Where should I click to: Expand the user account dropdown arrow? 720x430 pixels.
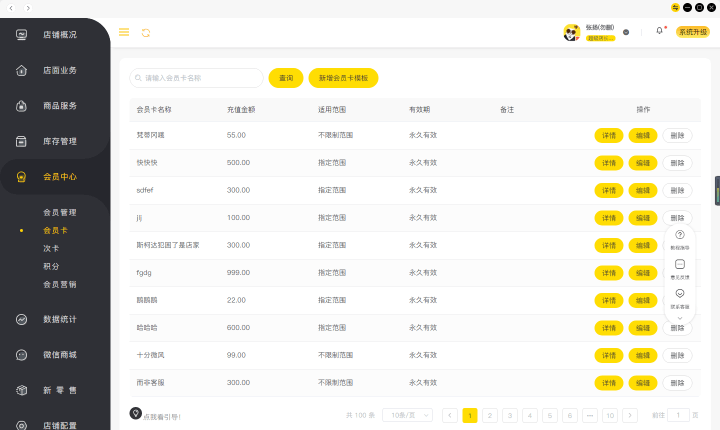pyautogui.click(x=626, y=32)
